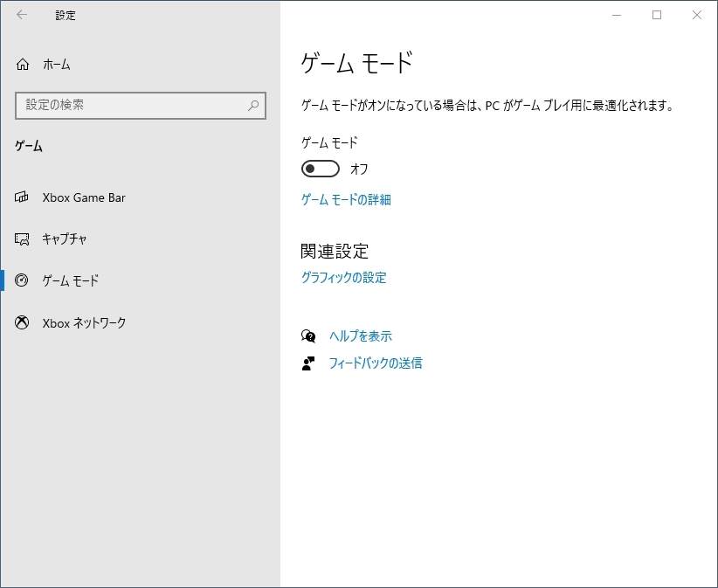Click the ゲーム モード page heading
The image size is (718, 588).
click(356, 62)
